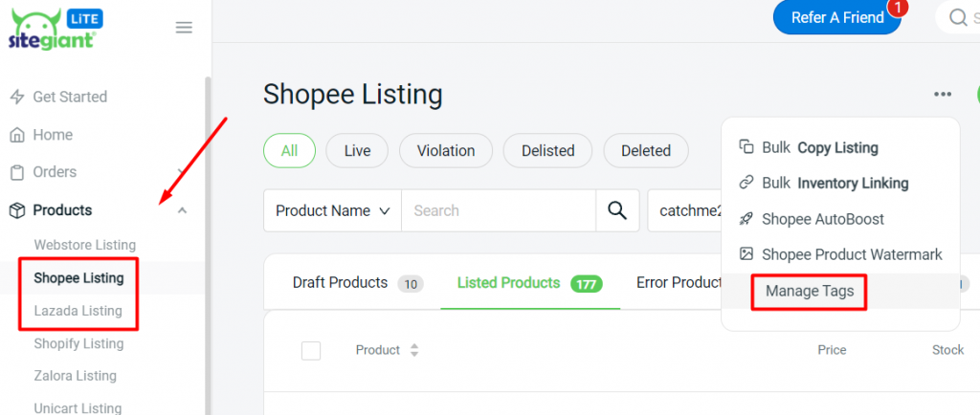Screen dimensions: 980x415
Task: Click the search magnifier button
Action: coord(617,210)
